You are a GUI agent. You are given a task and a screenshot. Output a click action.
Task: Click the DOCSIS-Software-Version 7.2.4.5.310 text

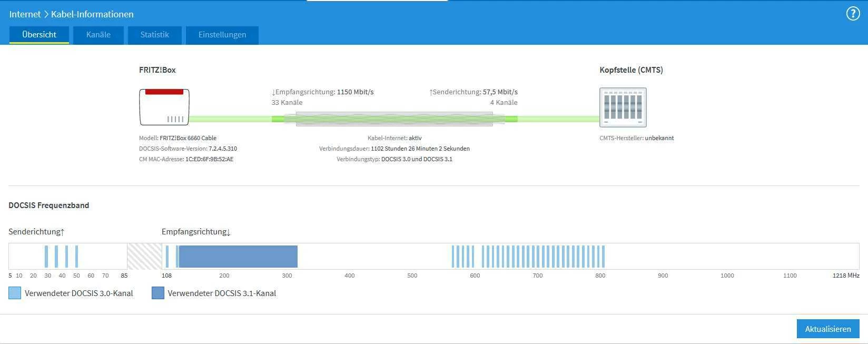[188, 149]
